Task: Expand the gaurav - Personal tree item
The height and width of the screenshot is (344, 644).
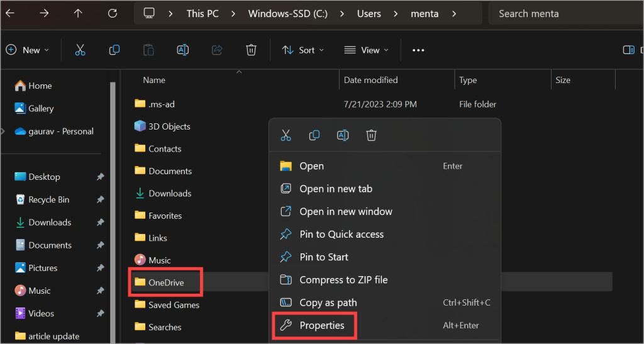Action: 4,131
